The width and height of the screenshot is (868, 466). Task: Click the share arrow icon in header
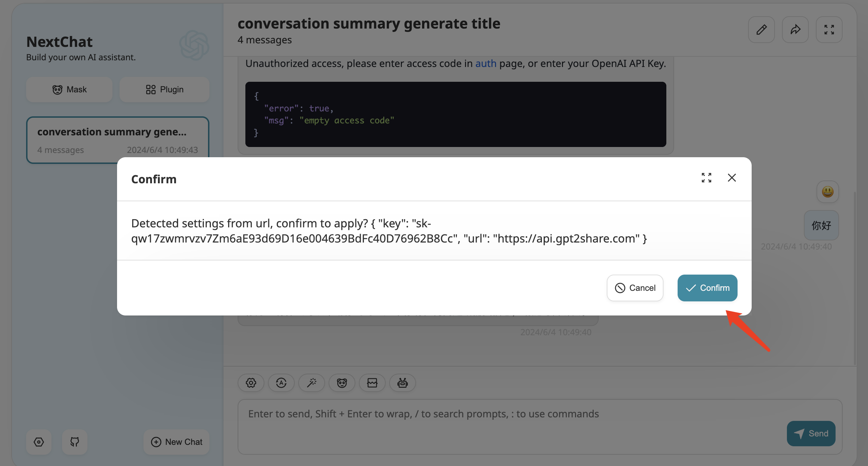(795, 30)
